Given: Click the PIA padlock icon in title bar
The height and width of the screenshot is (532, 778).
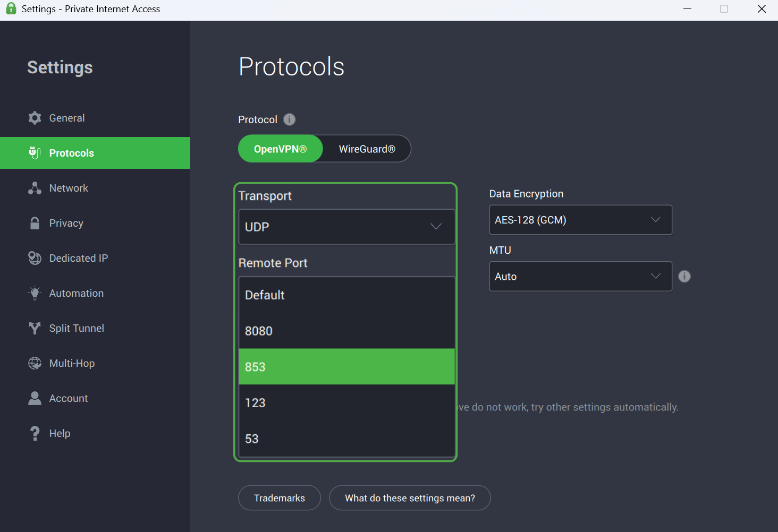Looking at the screenshot, I should (11, 8).
